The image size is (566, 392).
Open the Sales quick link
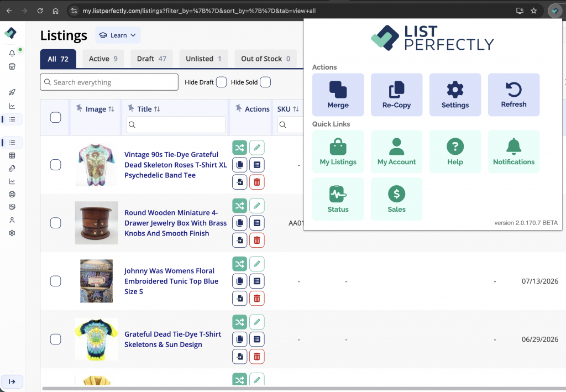(x=396, y=199)
